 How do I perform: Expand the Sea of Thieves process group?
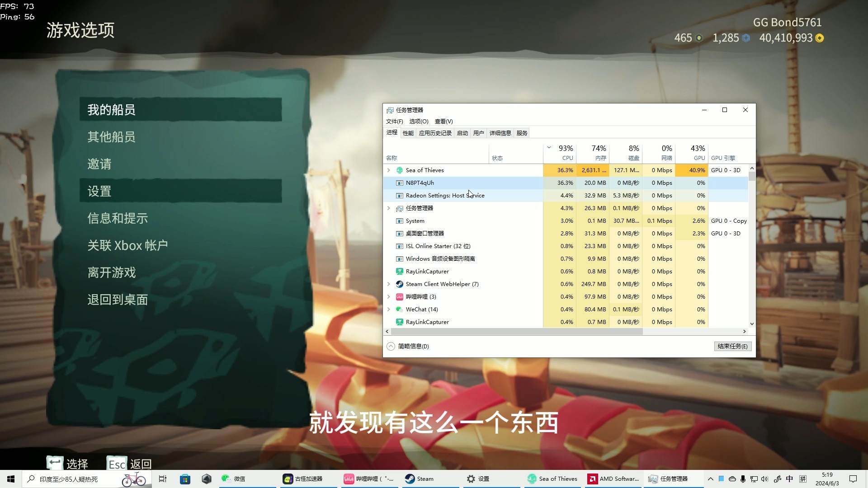click(389, 170)
